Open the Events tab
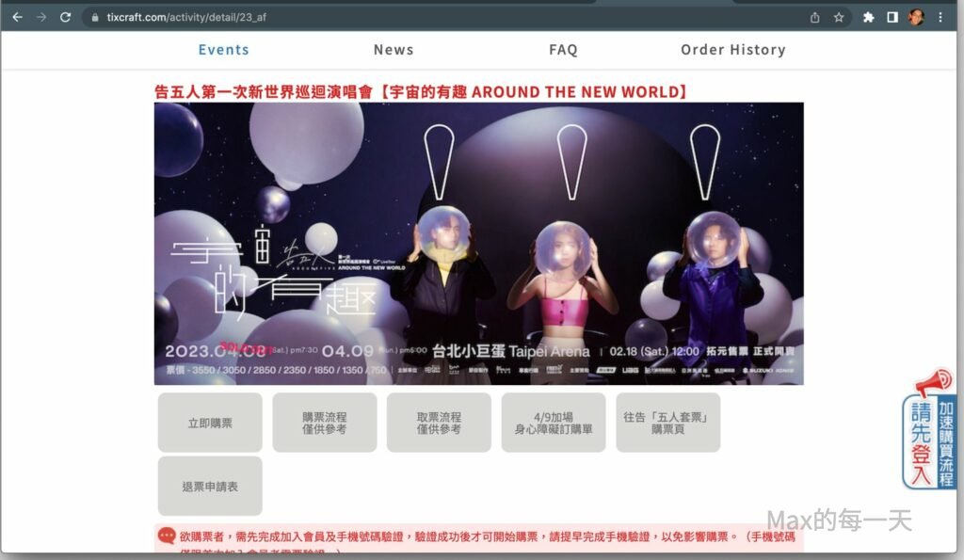This screenshot has height=560, width=964. coord(223,50)
